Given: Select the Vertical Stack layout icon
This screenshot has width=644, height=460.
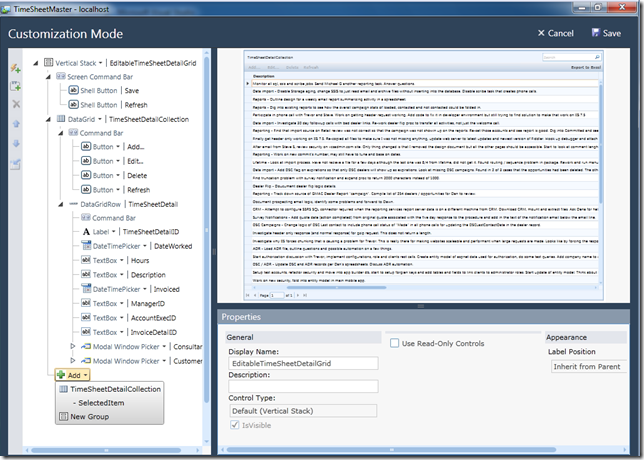Looking at the screenshot, I should point(48,62).
